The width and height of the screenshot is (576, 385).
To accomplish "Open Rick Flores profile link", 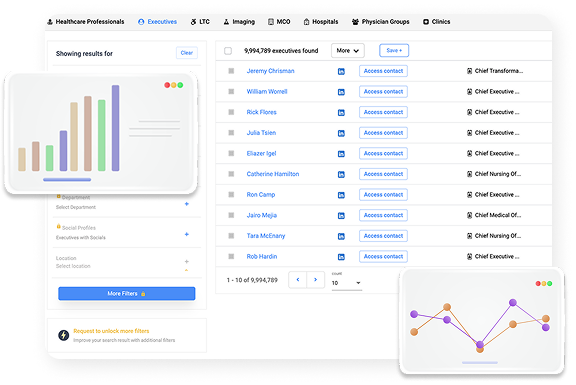I will coord(262,112).
